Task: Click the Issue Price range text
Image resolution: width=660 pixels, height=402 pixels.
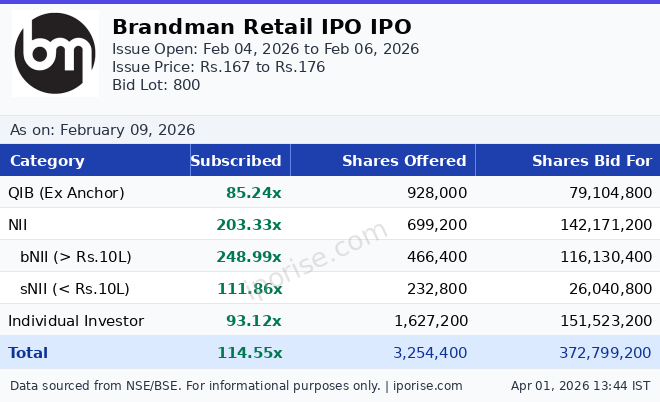Action: (218, 67)
